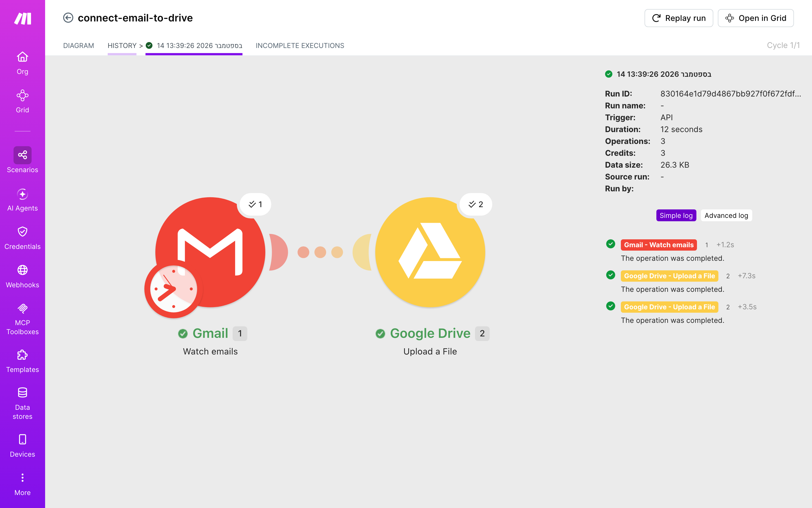Select the Simple log view
812x508 pixels.
click(676, 215)
